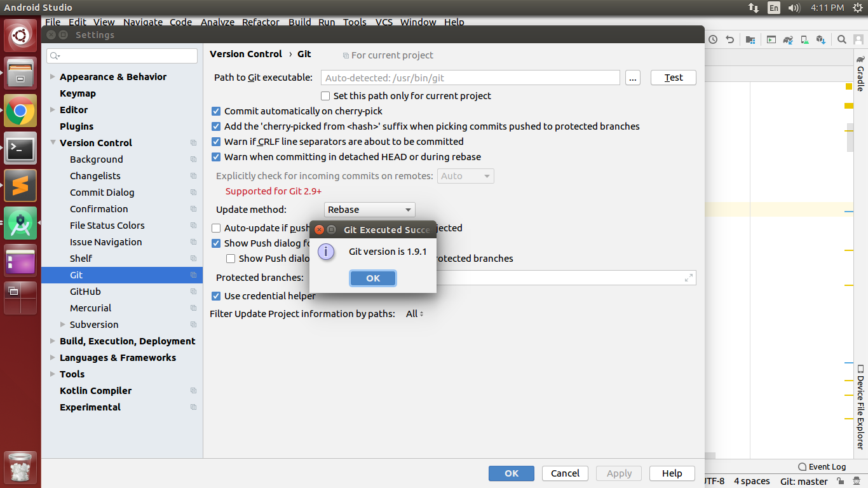Click the 4 spaces indent indicator
Image resolution: width=868 pixels, height=488 pixels.
point(752,482)
